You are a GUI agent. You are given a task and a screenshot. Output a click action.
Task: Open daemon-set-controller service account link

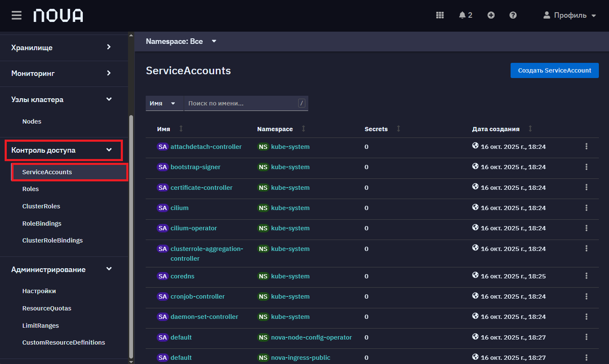(x=204, y=317)
